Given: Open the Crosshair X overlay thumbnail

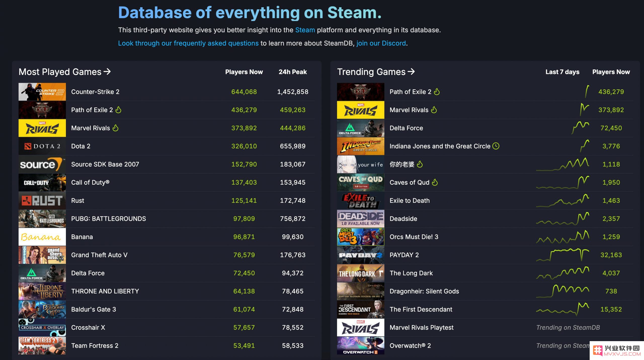Looking at the screenshot, I should pos(42,327).
